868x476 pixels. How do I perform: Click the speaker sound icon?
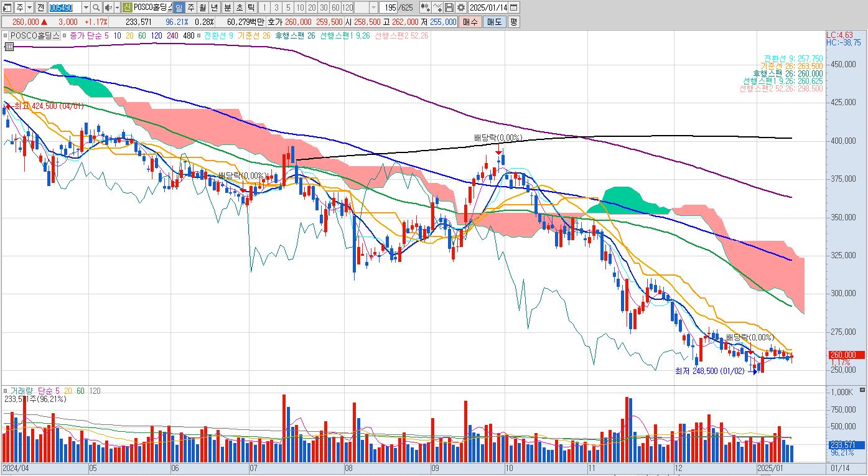108,7
